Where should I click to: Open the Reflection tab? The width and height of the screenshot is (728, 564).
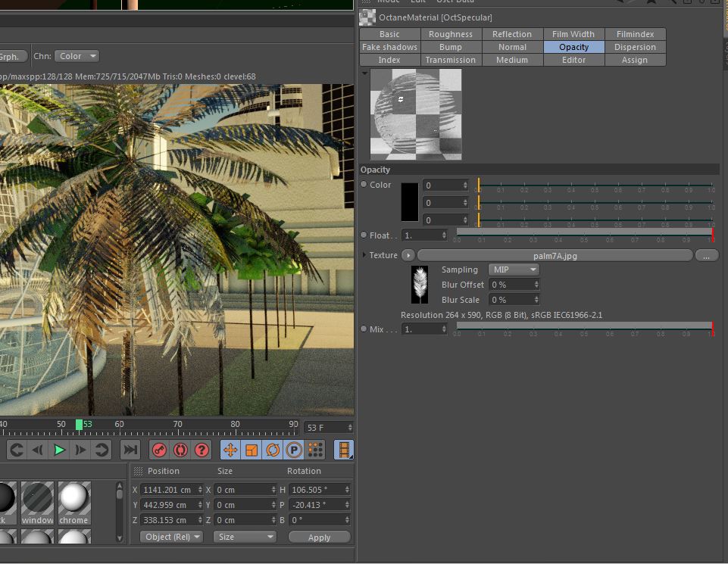click(x=512, y=34)
